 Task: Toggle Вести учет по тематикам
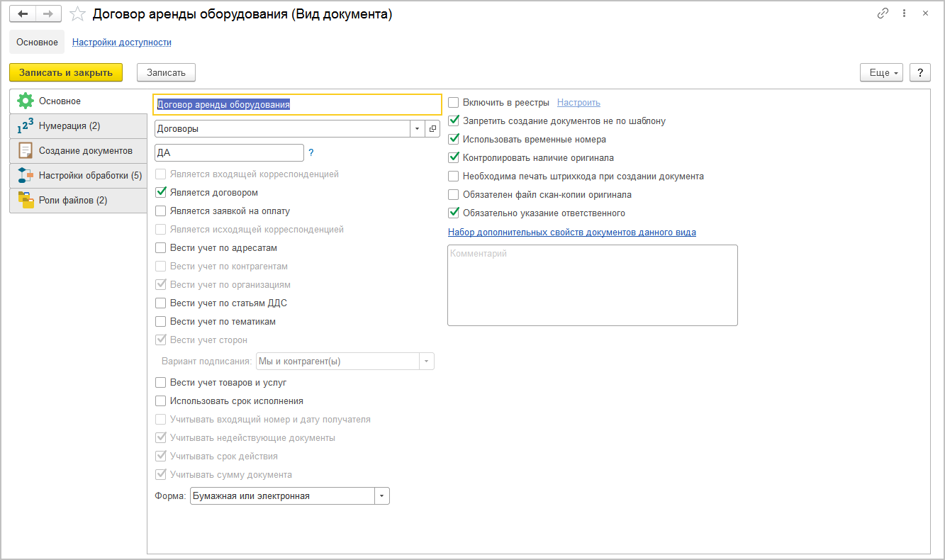(x=161, y=322)
